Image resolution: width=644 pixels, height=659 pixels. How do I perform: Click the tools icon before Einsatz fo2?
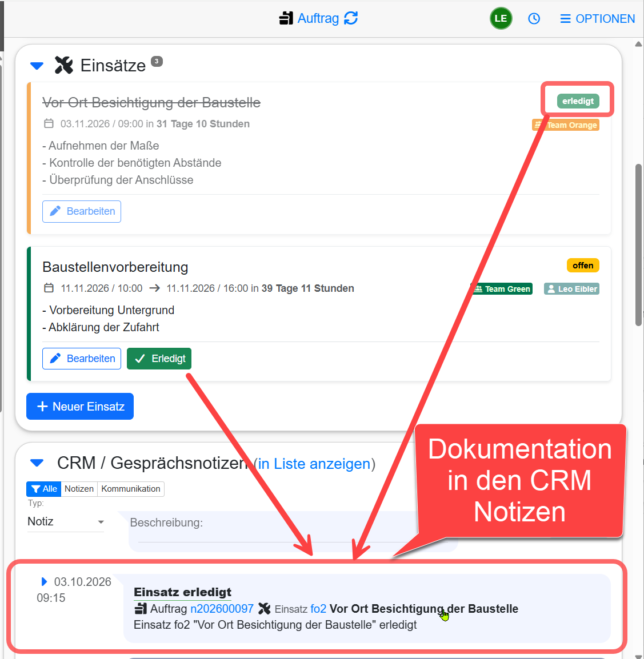[x=264, y=609]
